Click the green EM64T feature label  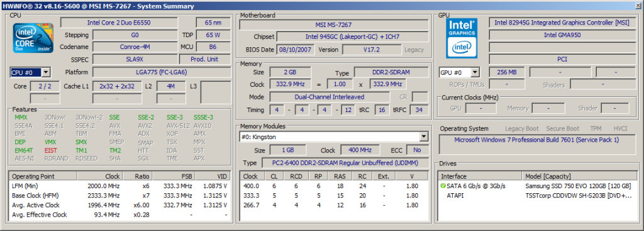[23, 150]
